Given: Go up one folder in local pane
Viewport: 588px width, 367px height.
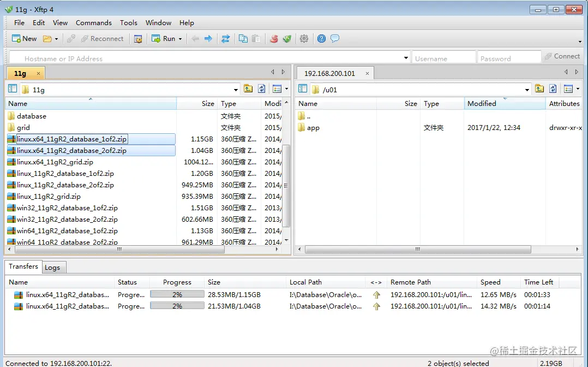Looking at the screenshot, I should pos(248,89).
